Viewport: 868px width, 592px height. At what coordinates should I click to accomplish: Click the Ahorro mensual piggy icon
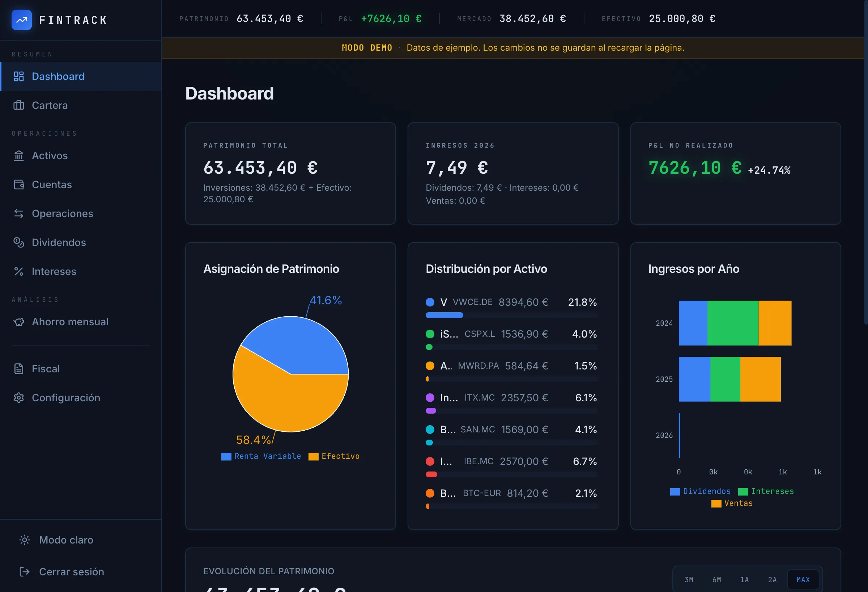(x=19, y=322)
